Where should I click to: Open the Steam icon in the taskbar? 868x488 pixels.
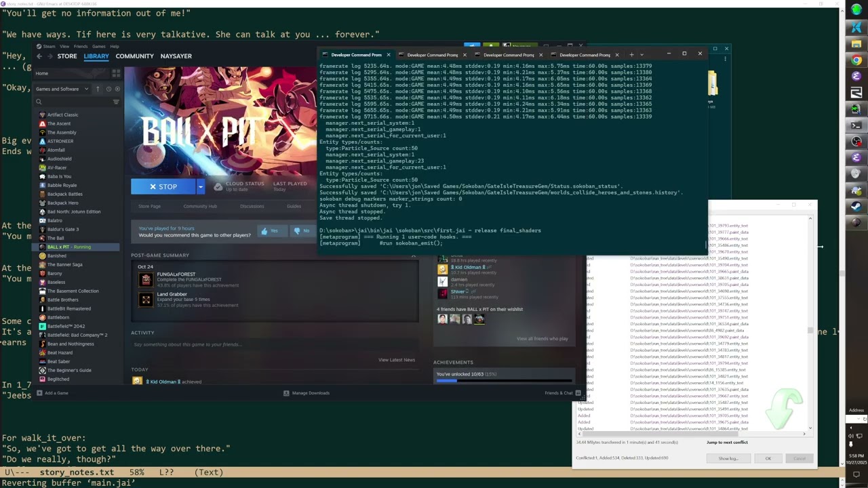856,207
